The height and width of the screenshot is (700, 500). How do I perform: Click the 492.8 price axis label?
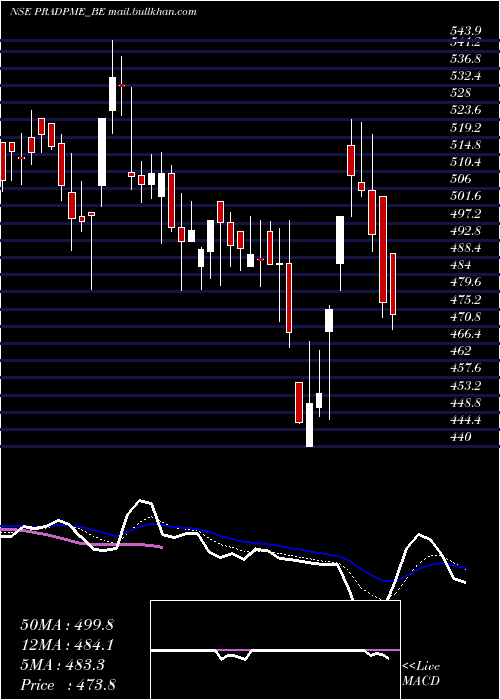click(x=466, y=231)
